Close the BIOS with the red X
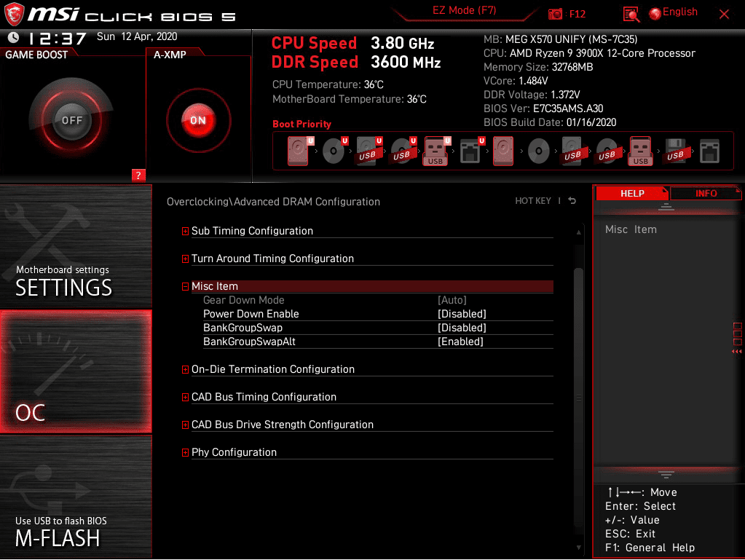The height and width of the screenshot is (560, 745). [724, 15]
